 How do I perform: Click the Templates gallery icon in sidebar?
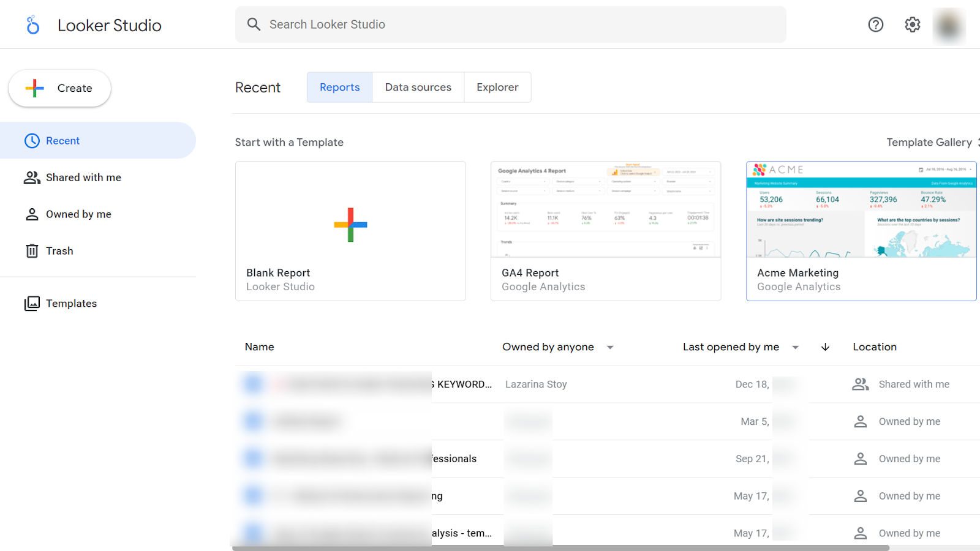tap(32, 304)
